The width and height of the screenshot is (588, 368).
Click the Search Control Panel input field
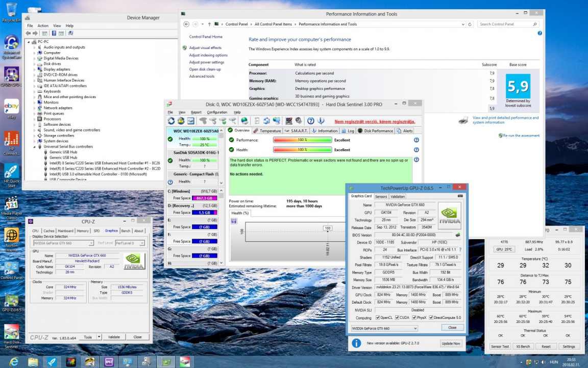coord(508,24)
